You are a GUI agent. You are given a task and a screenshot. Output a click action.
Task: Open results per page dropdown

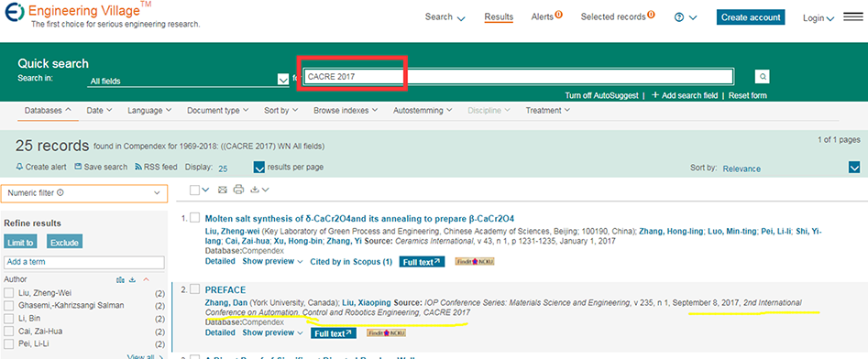259,167
